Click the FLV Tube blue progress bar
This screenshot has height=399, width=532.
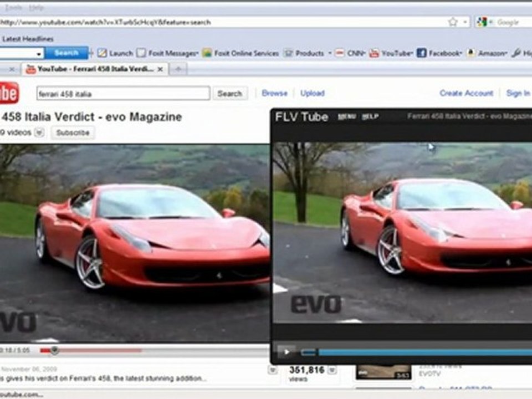(x=417, y=352)
